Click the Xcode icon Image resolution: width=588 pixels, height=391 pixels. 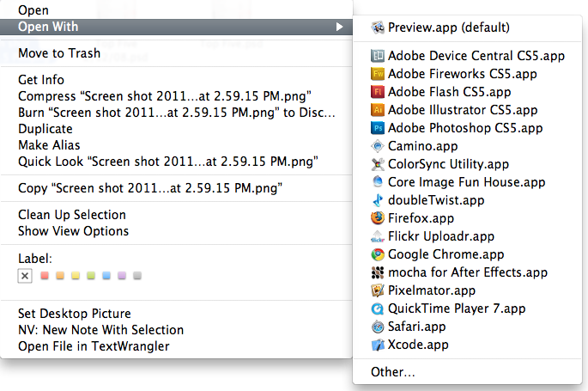(378, 345)
